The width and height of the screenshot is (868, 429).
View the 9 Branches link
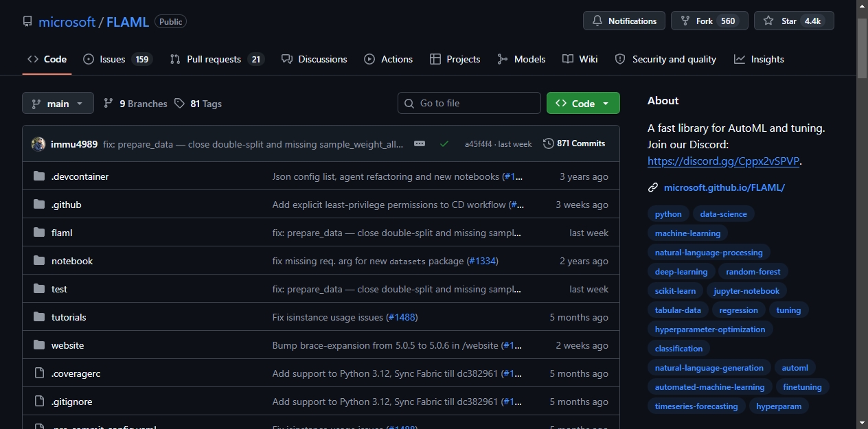[x=135, y=104]
